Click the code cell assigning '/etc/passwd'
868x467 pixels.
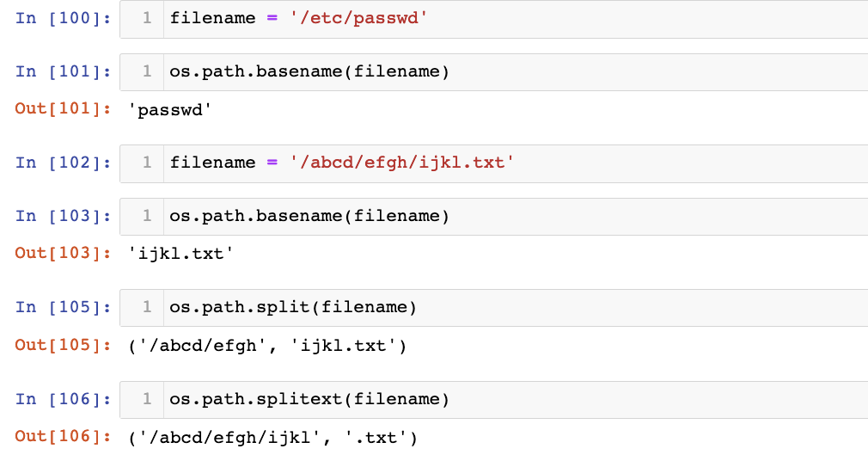click(516, 18)
